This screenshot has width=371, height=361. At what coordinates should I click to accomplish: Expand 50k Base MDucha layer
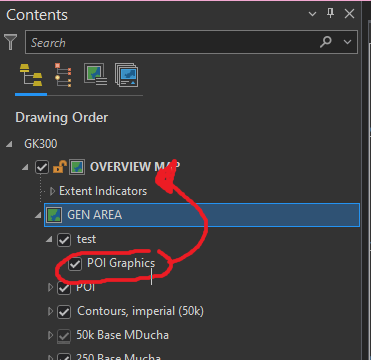pyautogui.click(x=50, y=335)
